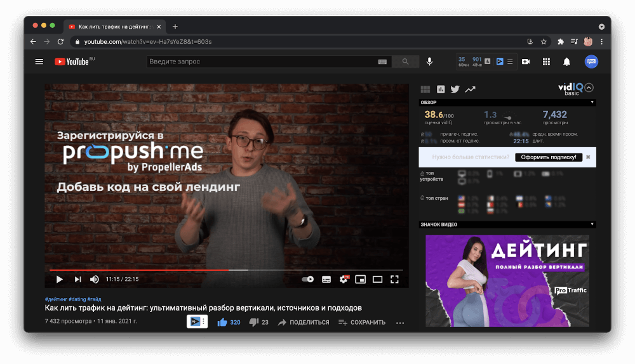Open YouTube notifications bell
The height and width of the screenshot is (364, 635).
tap(566, 62)
